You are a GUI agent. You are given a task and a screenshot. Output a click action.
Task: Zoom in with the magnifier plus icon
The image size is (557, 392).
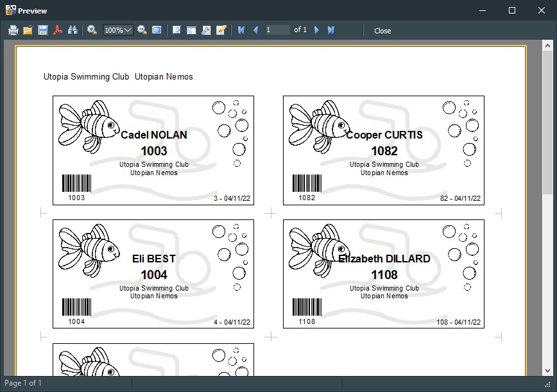pyautogui.click(x=92, y=30)
